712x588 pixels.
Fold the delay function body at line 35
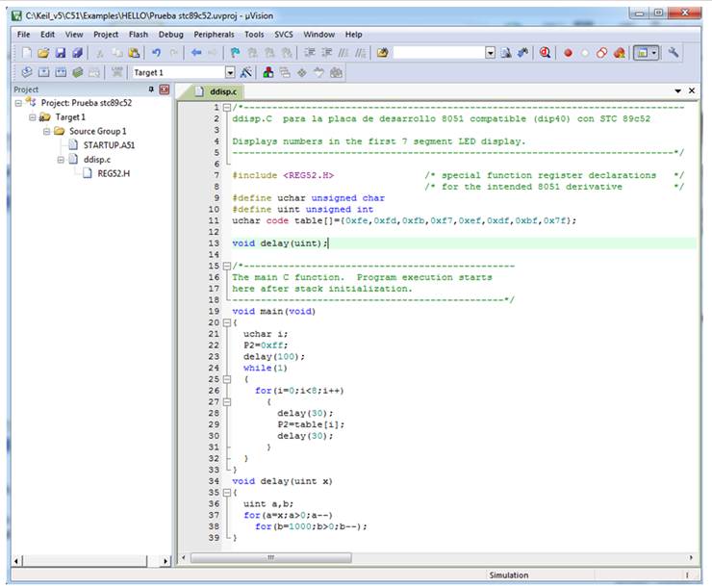click(x=226, y=493)
